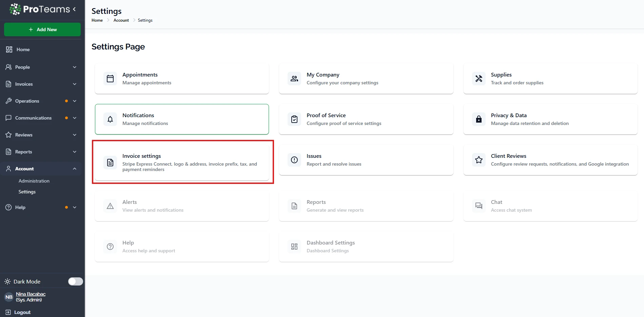
Task: Click the Notifications bell icon
Action: [110, 119]
